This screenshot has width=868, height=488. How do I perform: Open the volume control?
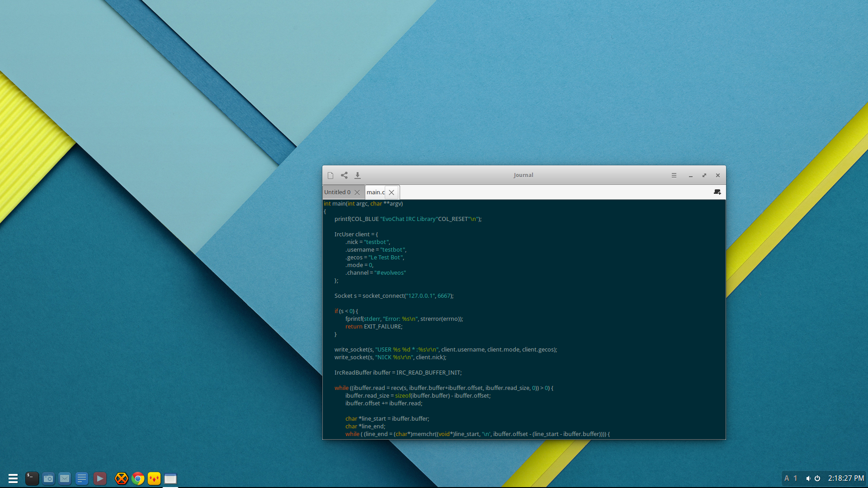(x=808, y=479)
